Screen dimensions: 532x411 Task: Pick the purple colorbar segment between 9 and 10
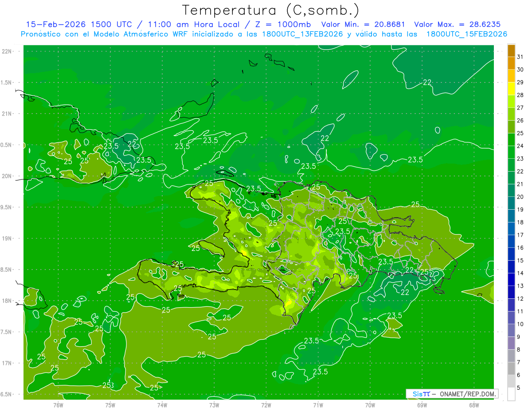511,330
